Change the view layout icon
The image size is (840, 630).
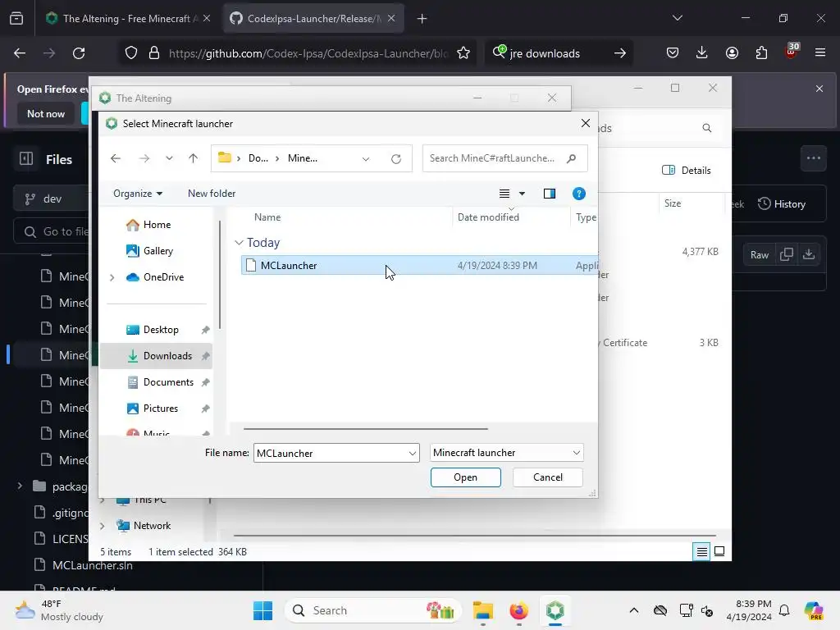(504, 194)
